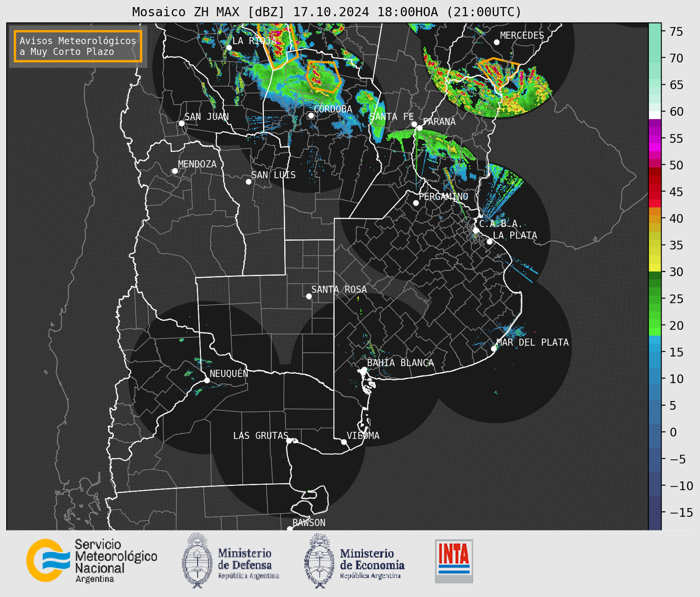
Task: Click the C.A.B.A. city label
Action: pyautogui.click(x=501, y=224)
